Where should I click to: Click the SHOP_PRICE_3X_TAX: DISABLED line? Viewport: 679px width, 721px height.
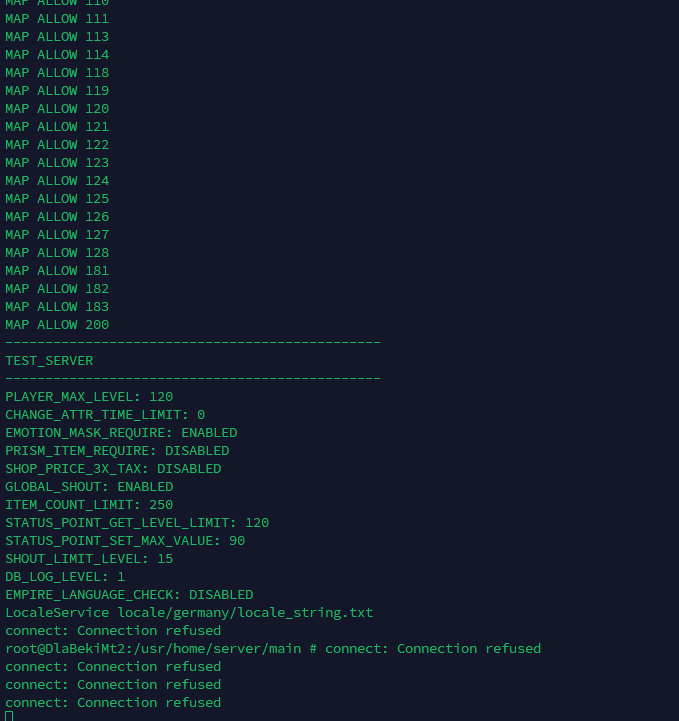(x=113, y=469)
